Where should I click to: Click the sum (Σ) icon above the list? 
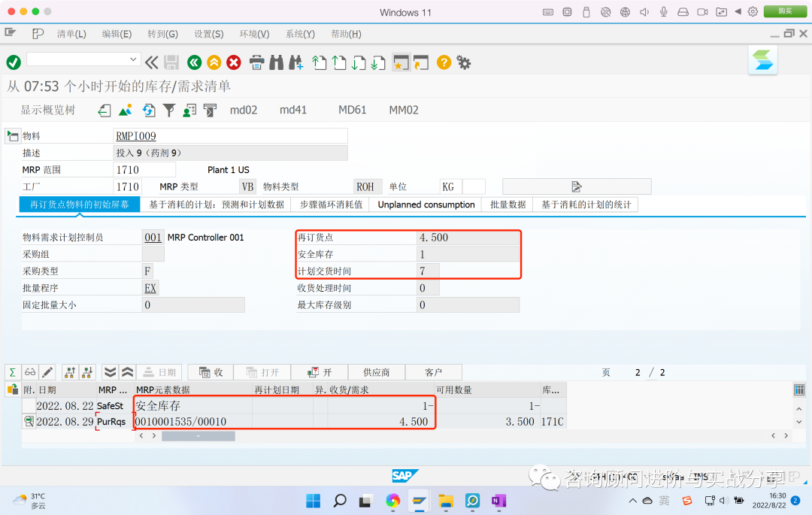[14, 371]
